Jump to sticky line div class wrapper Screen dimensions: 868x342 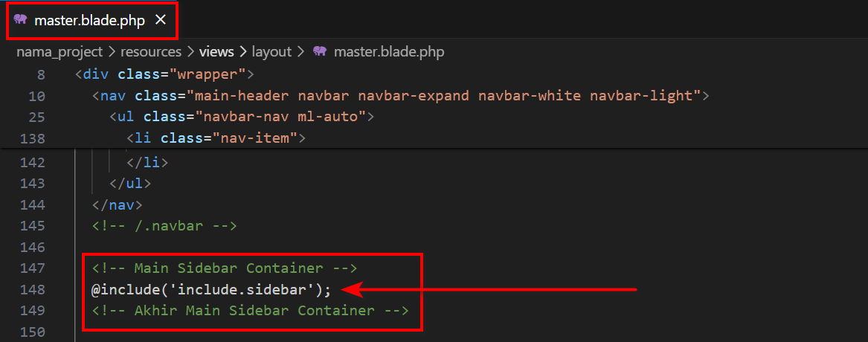[x=164, y=74]
